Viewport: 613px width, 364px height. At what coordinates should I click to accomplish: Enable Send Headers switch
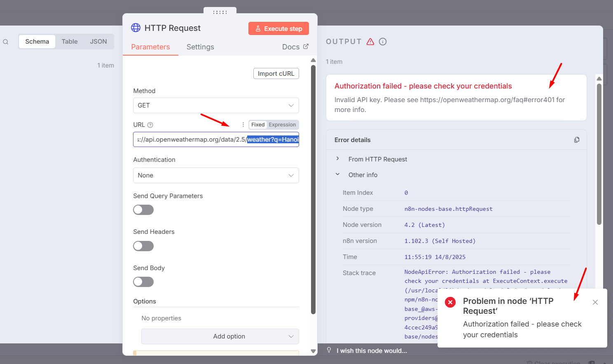143,246
